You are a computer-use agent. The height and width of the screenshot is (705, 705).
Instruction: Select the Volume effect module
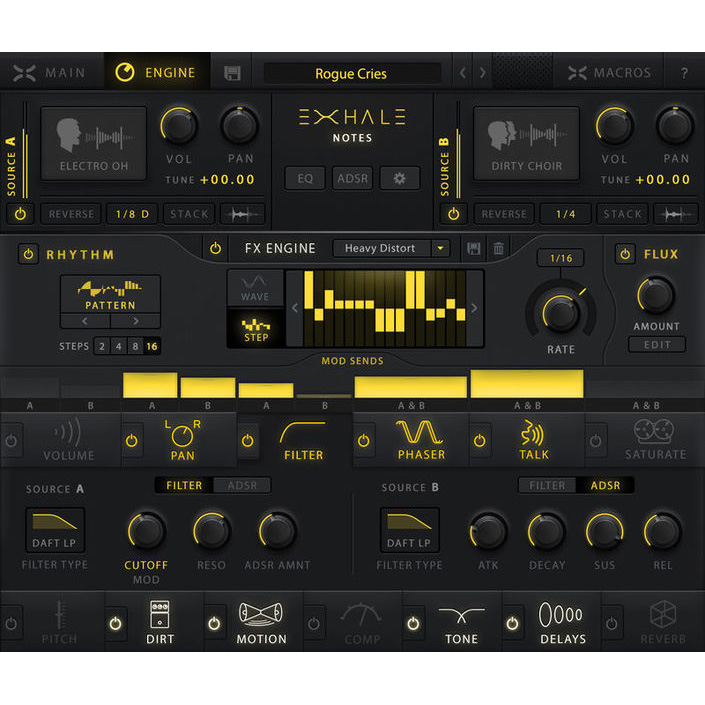click(68, 439)
